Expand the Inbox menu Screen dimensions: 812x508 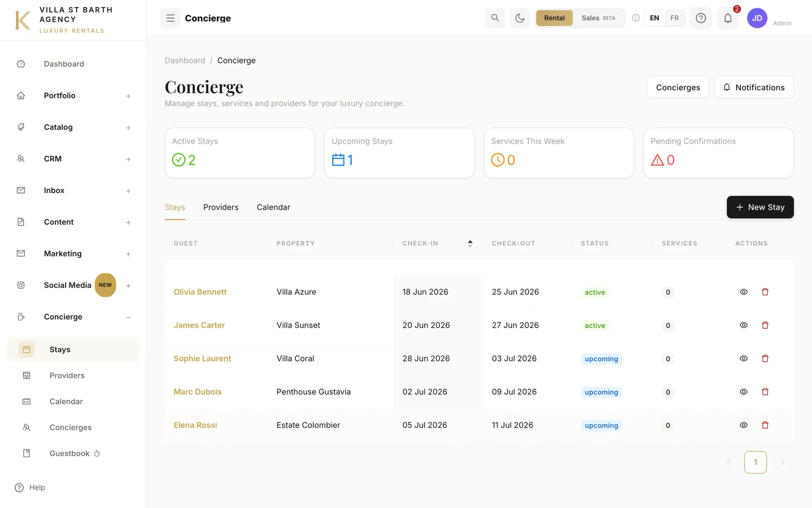pyautogui.click(x=128, y=191)
